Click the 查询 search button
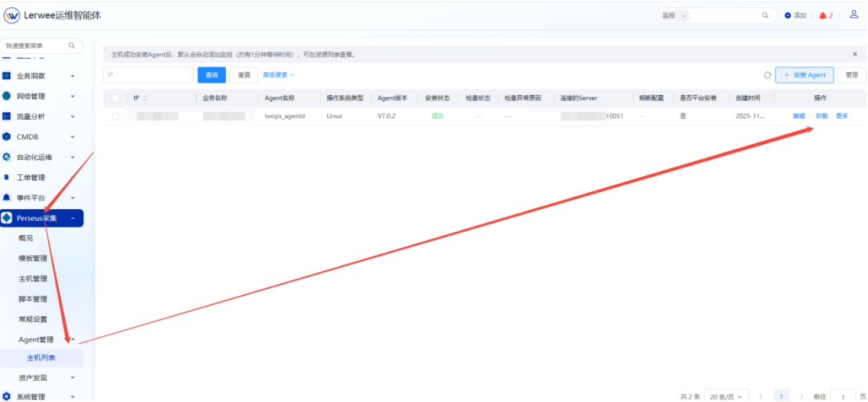 click(212, 75)
